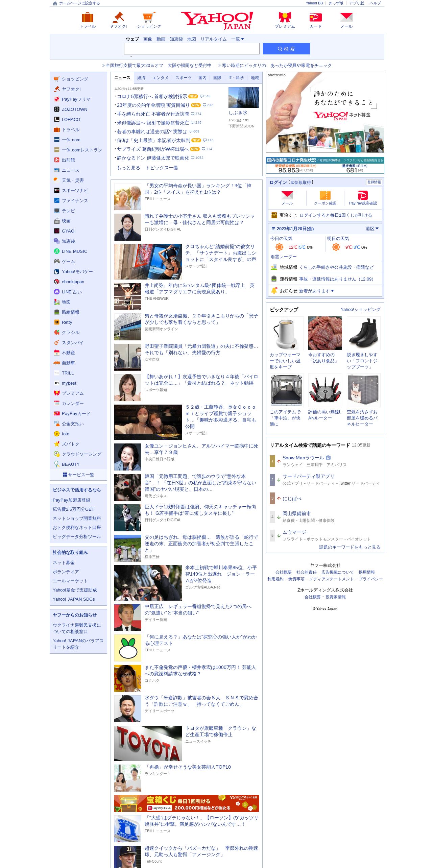
Task: Select the 画像 search type
Action: (x=148, y=39)
